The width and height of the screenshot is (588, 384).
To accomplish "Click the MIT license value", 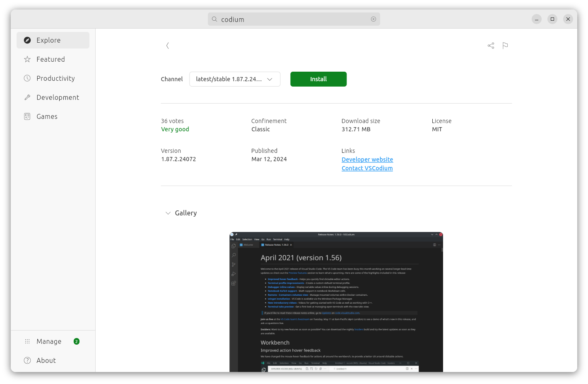I will [x=437, y=129].
